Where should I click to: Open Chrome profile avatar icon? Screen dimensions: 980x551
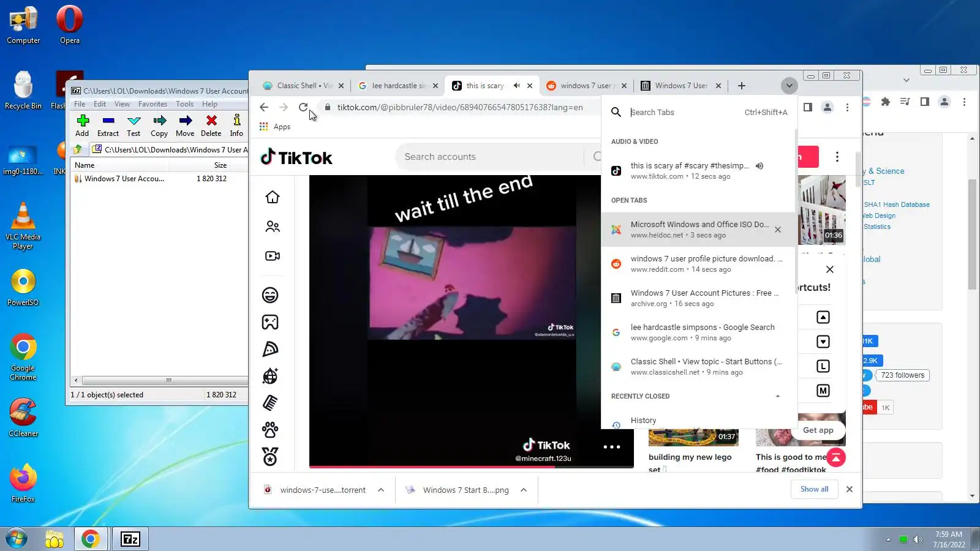[x=827, y=107]
